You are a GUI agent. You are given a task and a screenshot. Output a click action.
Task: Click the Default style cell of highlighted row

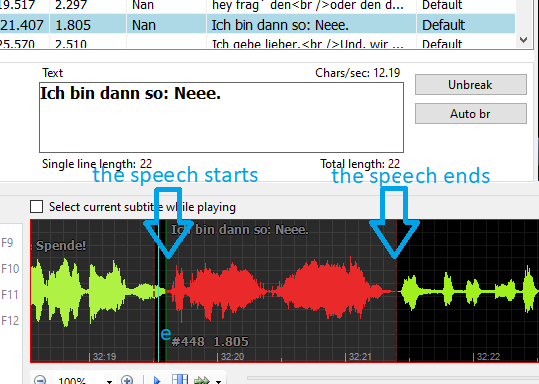click(x=466, y=25)
